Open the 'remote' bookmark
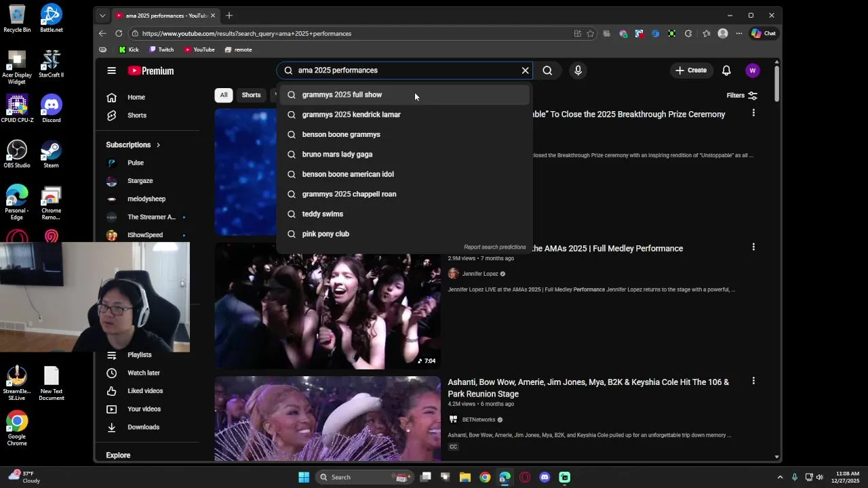The image size is (868, 488). (238, 49)
